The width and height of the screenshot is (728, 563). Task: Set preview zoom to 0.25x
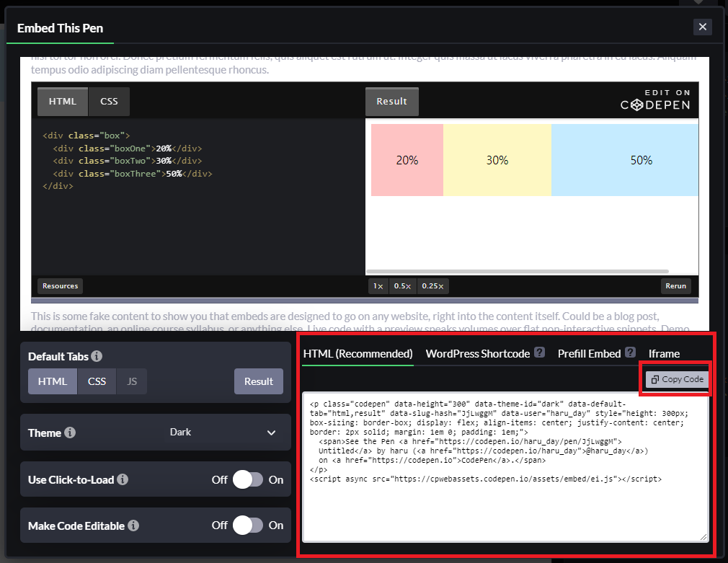tap(432, 286)
